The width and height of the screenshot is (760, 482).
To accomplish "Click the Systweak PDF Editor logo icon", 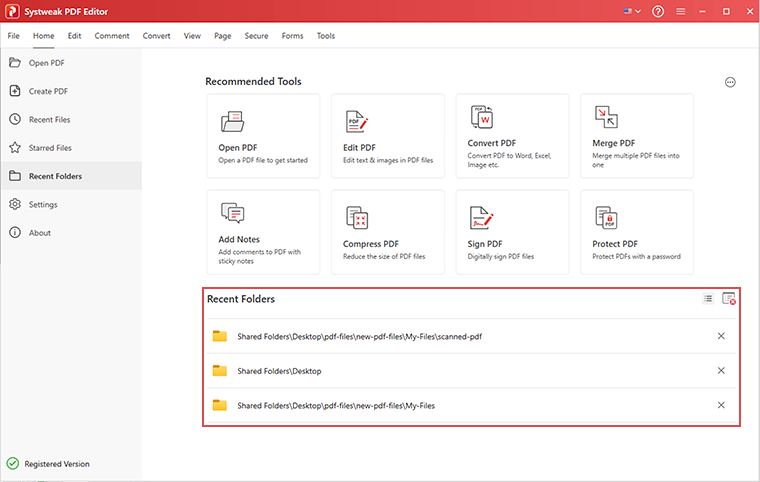I will tap(12, 11).
